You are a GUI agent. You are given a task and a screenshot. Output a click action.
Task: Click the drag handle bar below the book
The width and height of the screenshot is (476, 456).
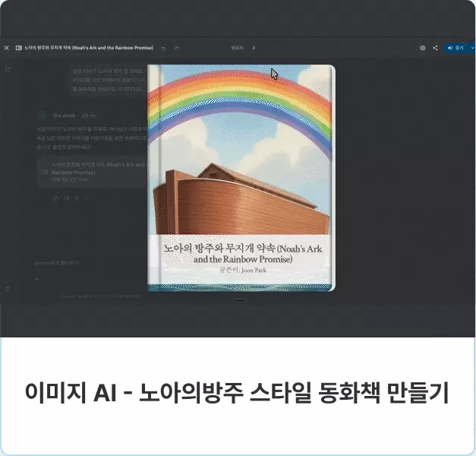pyautogui.click(x=240, y=300)
